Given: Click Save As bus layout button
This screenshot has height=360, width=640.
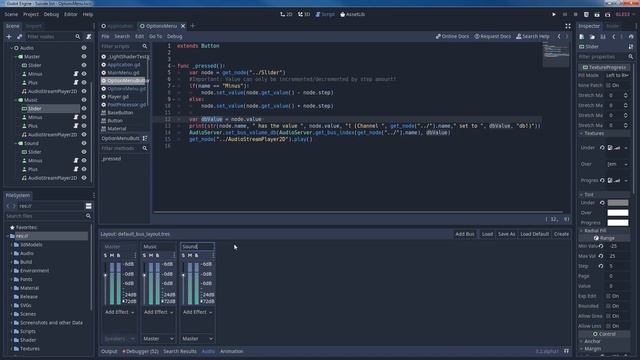Looking at the screenshot, I should pos(507,234).
